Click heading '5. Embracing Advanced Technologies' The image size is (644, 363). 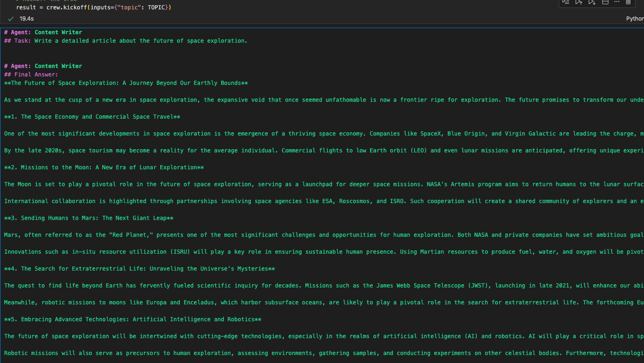click(x=133, y=319)
